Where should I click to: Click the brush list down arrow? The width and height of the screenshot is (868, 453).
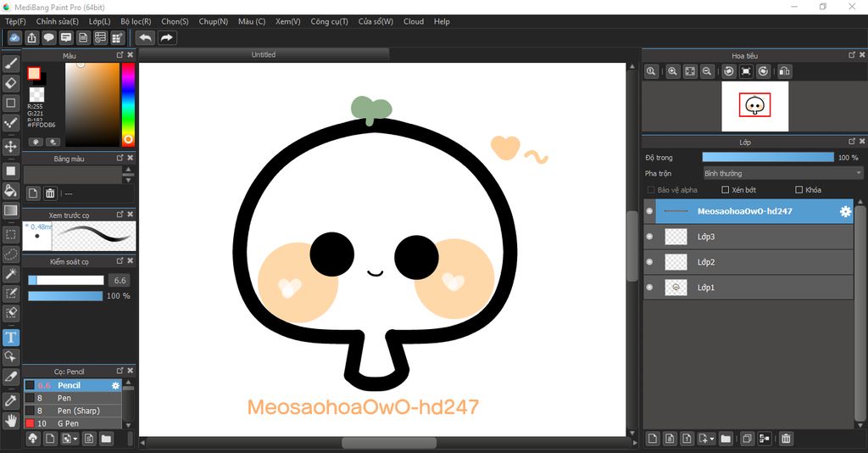[x=129, y=425]
